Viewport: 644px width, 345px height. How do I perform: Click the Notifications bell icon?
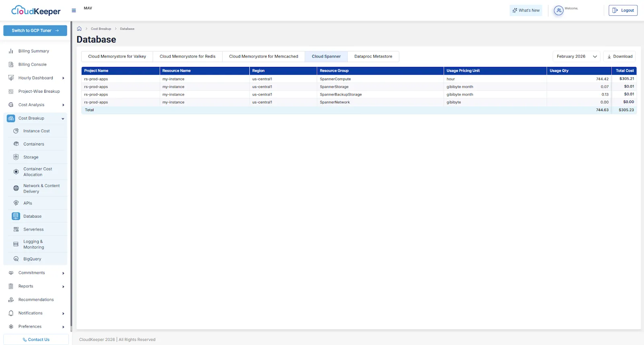pos(11,313)
